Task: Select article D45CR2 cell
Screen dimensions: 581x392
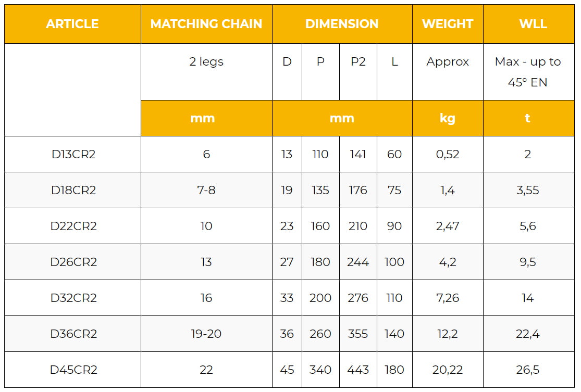Action: 73,370
